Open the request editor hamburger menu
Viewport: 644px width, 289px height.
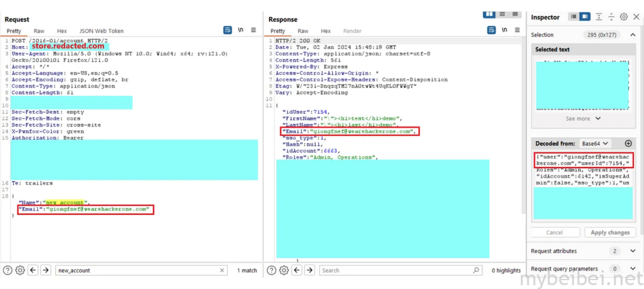click(x=253, y=30)
